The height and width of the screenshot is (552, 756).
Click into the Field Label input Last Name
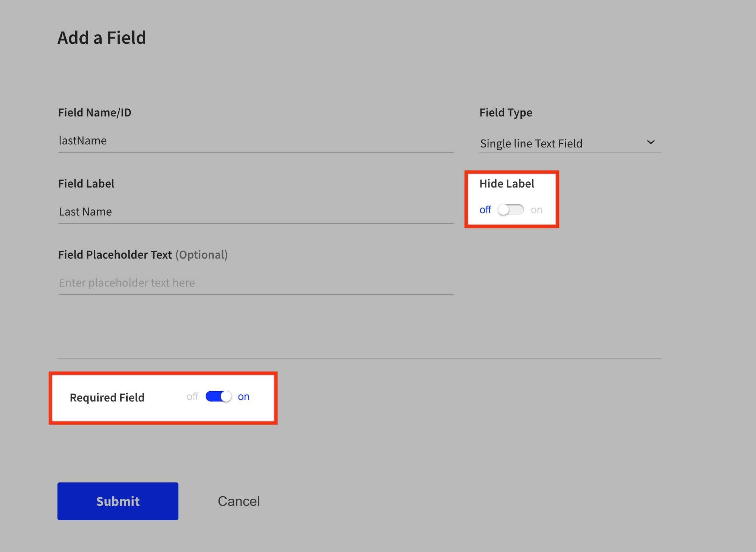256,212
